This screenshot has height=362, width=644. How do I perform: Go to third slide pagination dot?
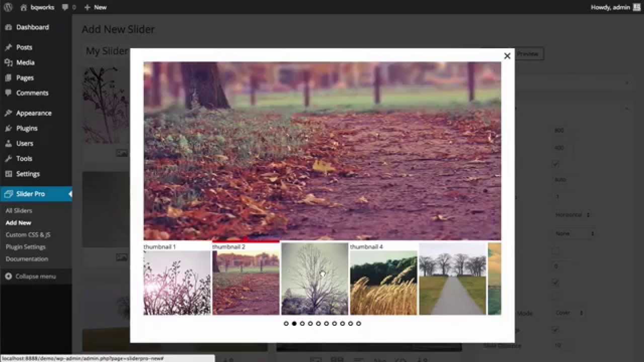(302, 324)
